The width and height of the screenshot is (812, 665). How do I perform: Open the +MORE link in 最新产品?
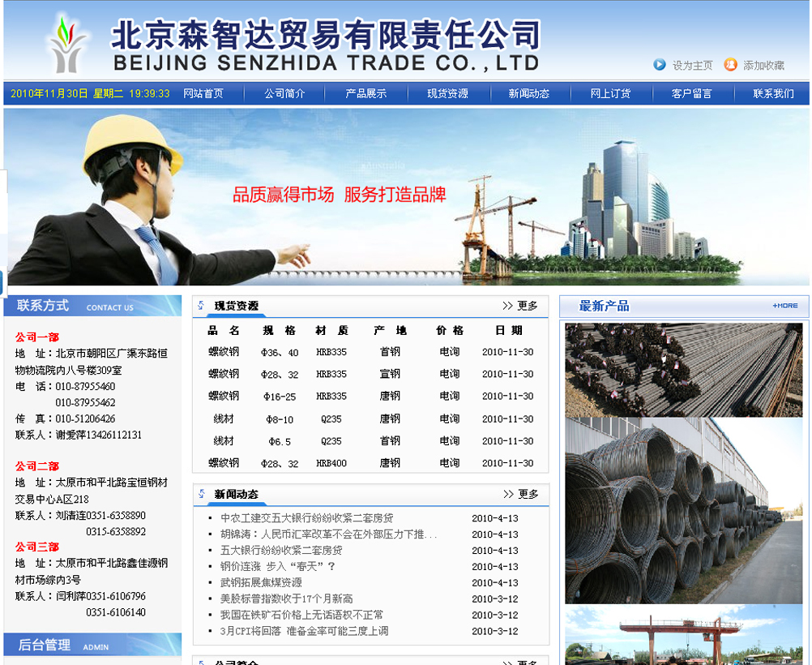(784, 306)
